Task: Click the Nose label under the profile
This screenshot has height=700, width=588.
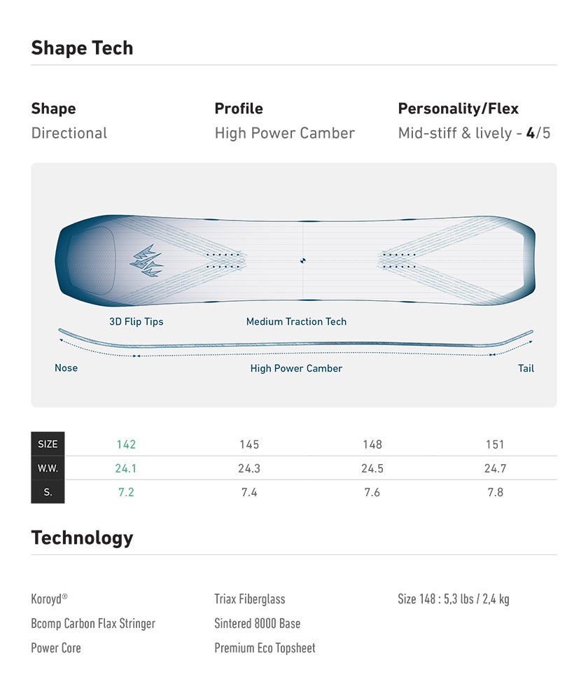Action: tap(66, 368)
